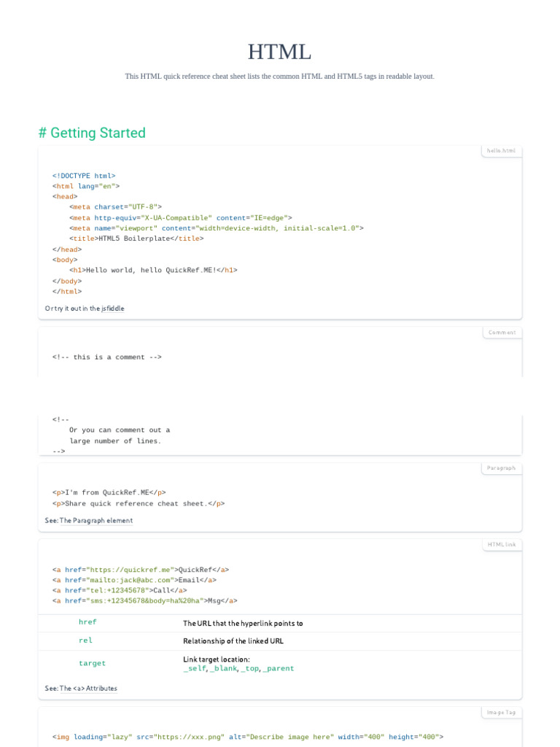Select the rel attribute name in table
The height and width of the screenshot is (747, 560).
[85, 640]
